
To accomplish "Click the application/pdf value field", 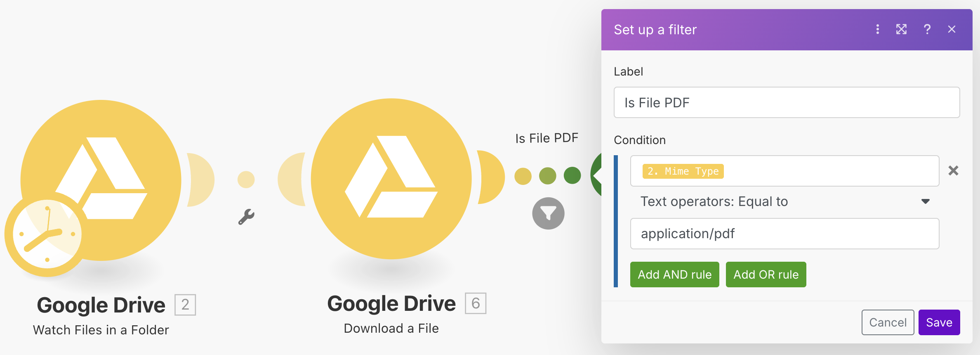I will 784,234.
